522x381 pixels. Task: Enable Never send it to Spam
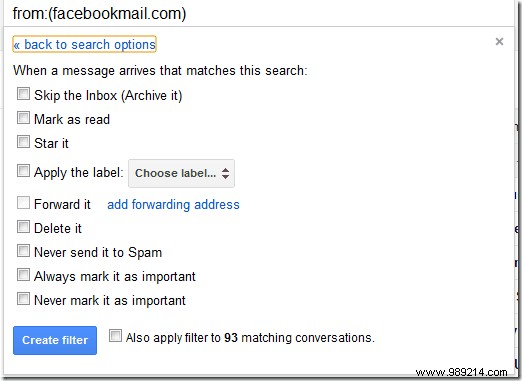23,251
